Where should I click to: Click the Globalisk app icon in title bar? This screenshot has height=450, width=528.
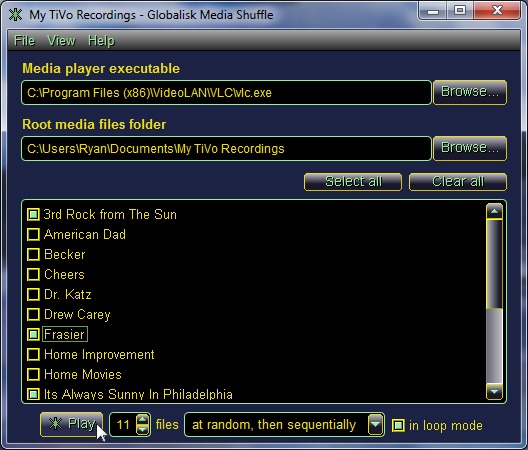(15, 15)
